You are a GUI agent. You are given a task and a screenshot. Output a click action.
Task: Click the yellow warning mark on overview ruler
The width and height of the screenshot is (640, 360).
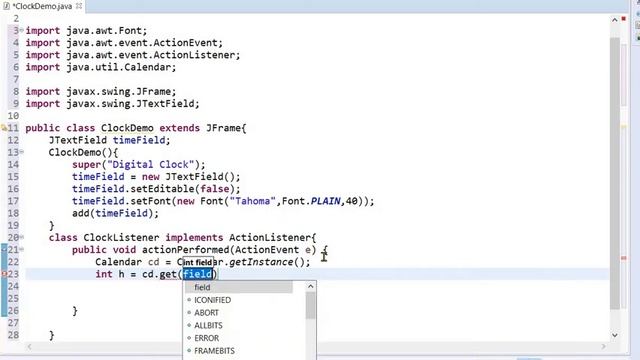(x=624, y=127)
